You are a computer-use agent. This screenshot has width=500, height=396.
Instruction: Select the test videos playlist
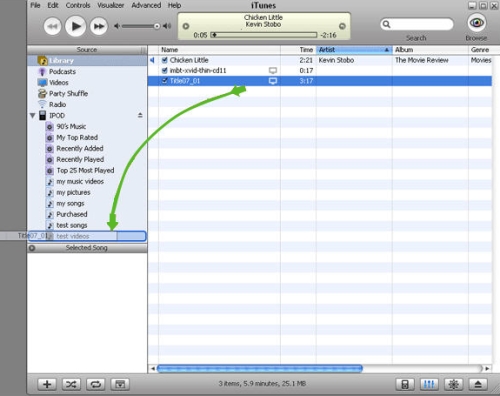coord(87,236)
